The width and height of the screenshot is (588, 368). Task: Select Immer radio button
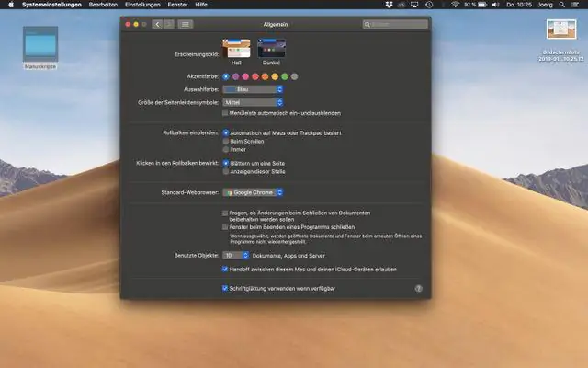pyautogui.click(x=226, y=149)
